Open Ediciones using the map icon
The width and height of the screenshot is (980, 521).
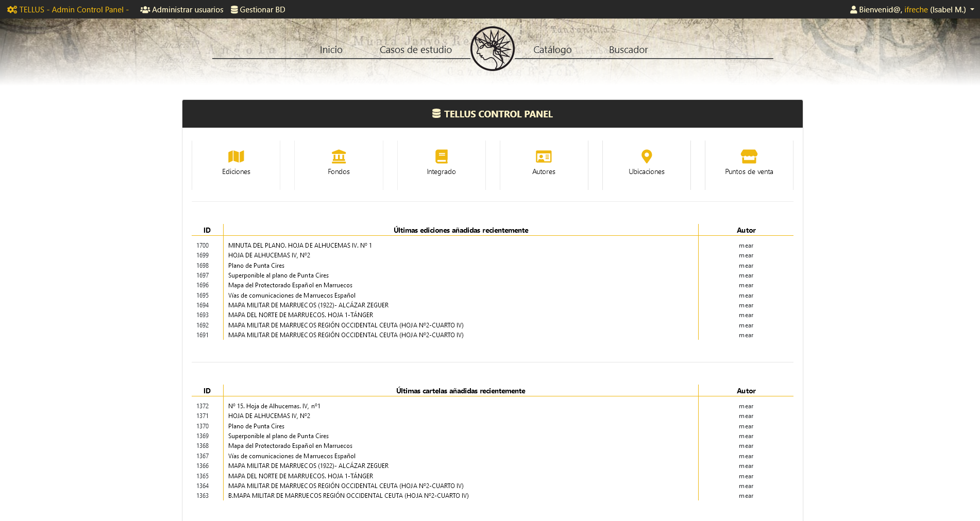(235, 157)
